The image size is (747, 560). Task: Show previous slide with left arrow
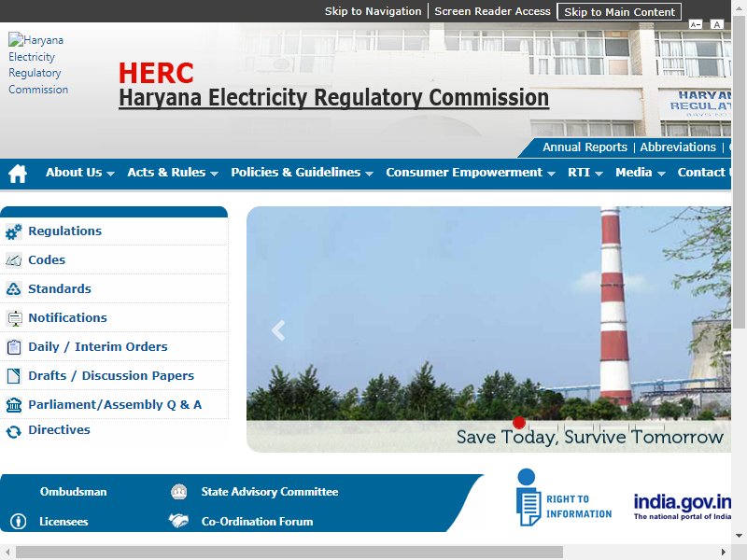(278, 330)
